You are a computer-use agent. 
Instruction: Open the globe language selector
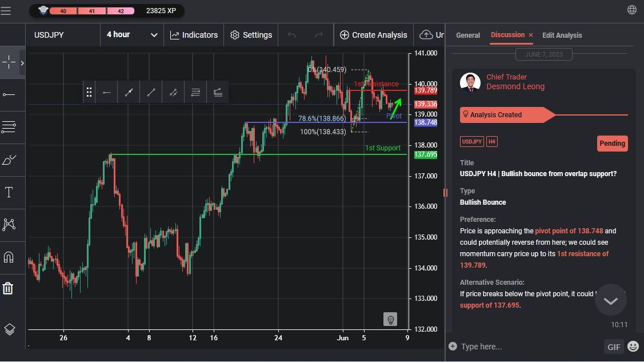point(632,10)
